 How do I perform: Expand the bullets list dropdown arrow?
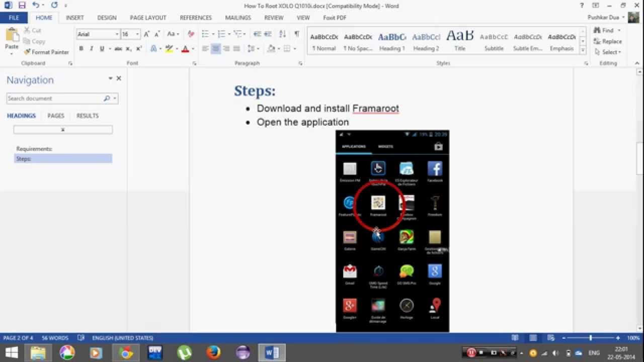212,34
